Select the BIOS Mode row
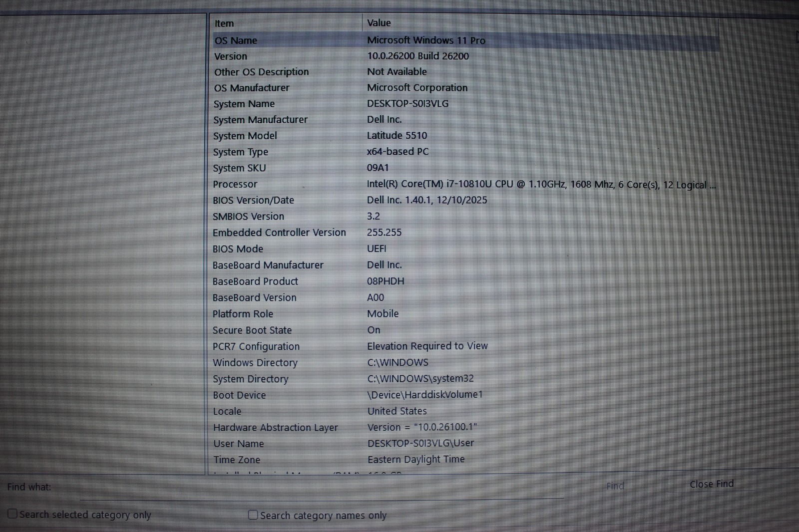Screen dimensions: 799x532 click(465, 249)
